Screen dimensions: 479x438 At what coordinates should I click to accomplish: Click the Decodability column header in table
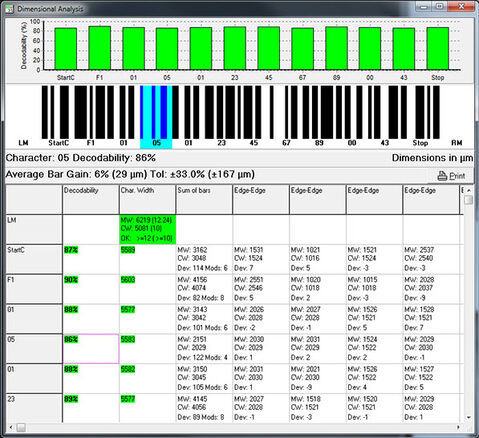[91, 199]
